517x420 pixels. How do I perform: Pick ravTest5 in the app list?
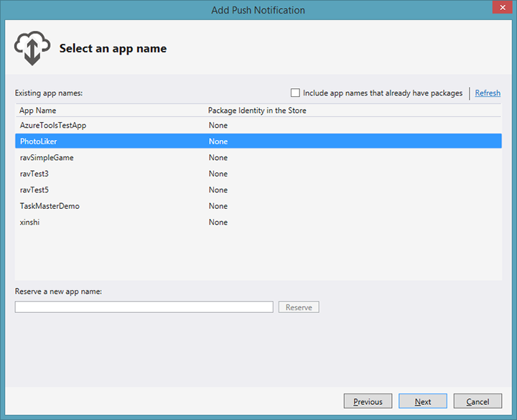point(34,190)
